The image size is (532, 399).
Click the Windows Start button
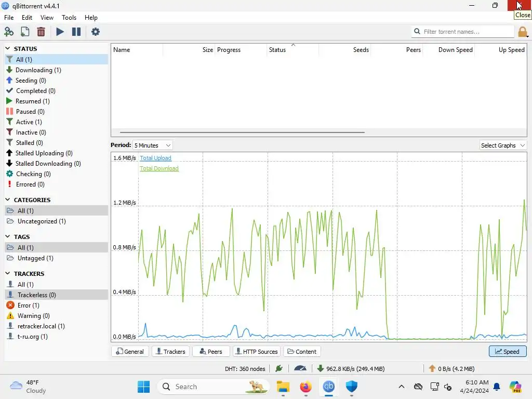[x=143, y=387]
